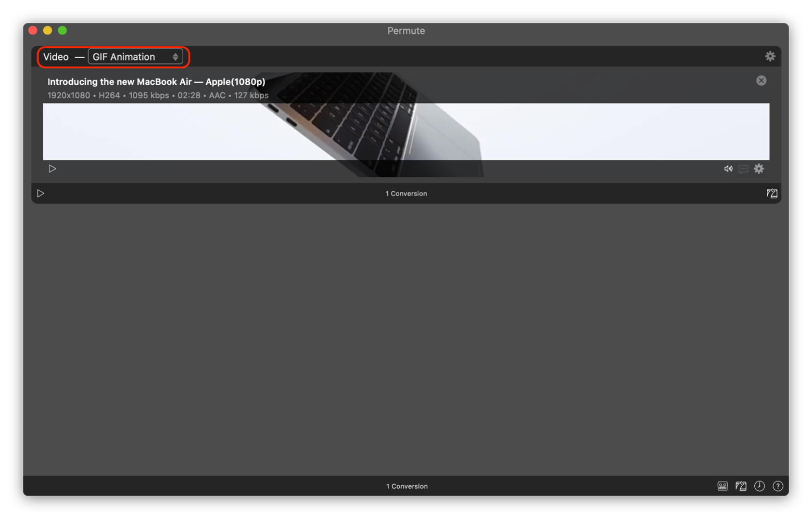This screenshot has width=812, height=519.
Task: Click the image stack icon in bottom bar
Action: tap(741, 486)
